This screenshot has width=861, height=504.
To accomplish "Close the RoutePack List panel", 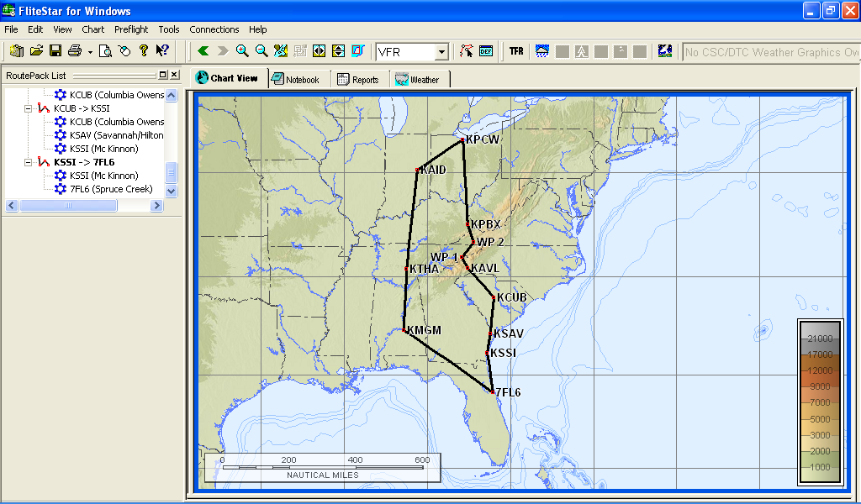I will (174, 75).
